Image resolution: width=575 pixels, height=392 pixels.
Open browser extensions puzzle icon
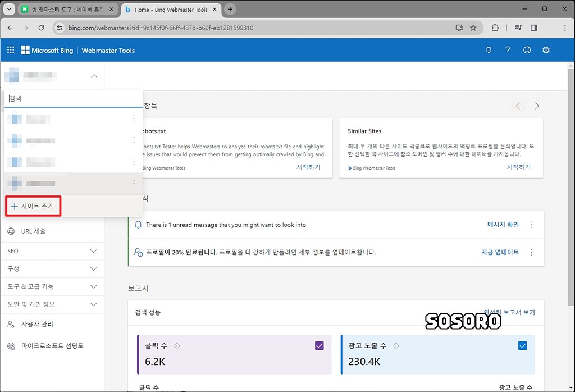click(x=495, y=28)
